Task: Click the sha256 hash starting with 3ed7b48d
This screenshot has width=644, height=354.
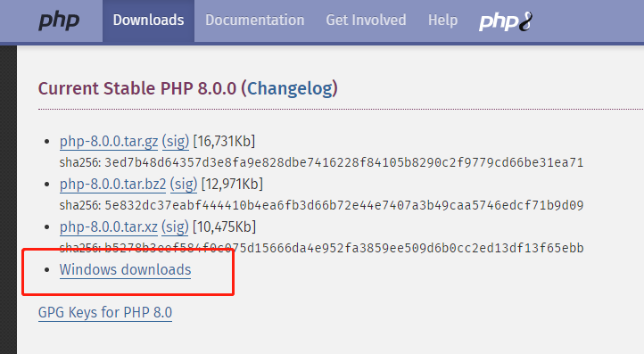Action: pos(343,162)
